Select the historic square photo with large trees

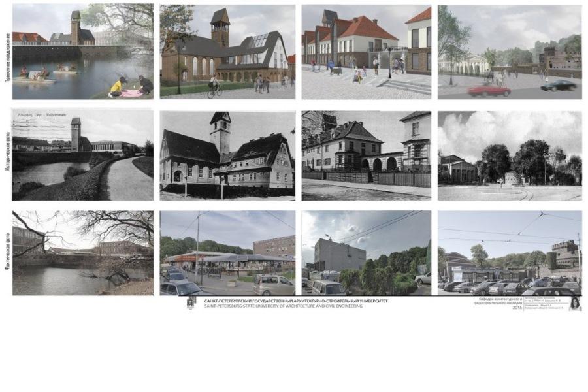pyautogui.click(x=510, y=155)
